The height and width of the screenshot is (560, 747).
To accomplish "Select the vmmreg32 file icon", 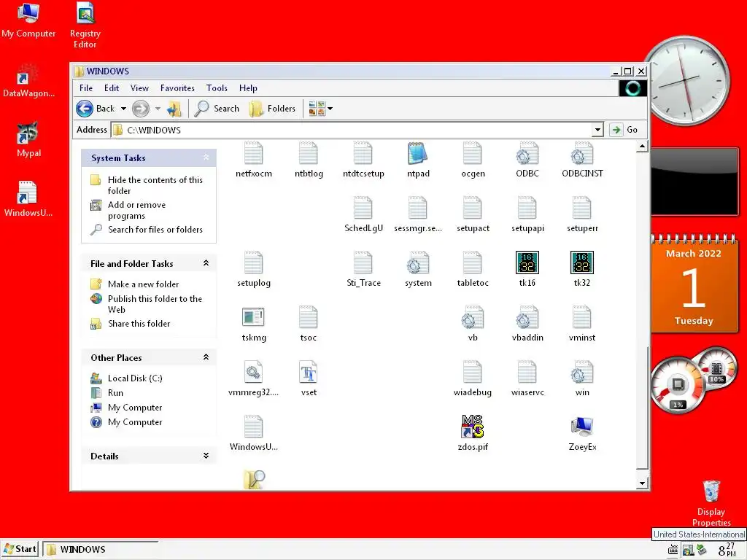I will pyautogui.click(x=253, y=372).
